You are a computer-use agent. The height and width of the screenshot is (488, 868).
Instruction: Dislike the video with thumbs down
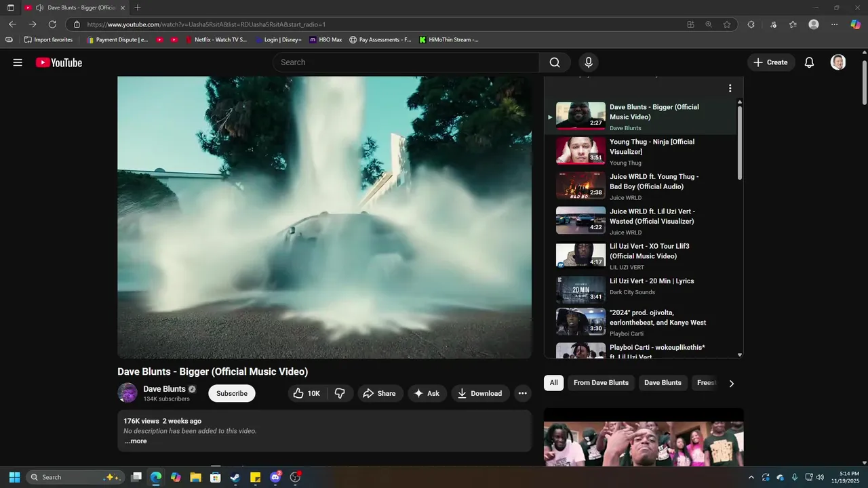pos(340,393)
